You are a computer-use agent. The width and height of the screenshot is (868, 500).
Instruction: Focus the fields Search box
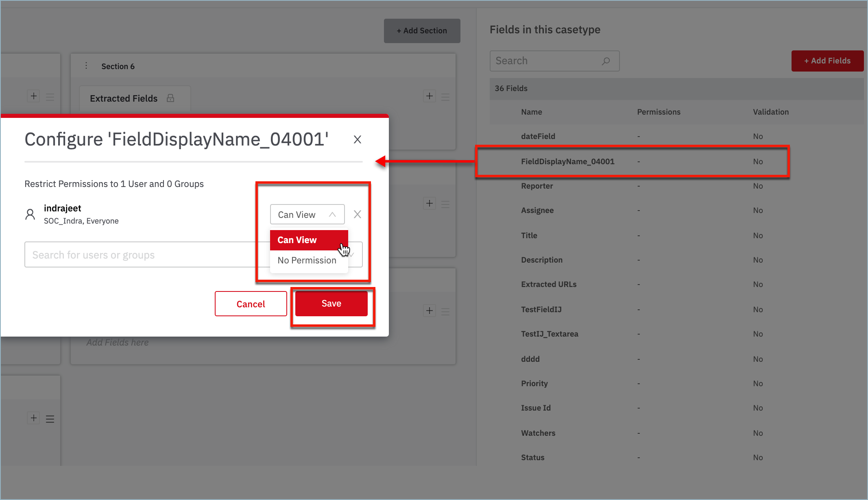(545, 61)
